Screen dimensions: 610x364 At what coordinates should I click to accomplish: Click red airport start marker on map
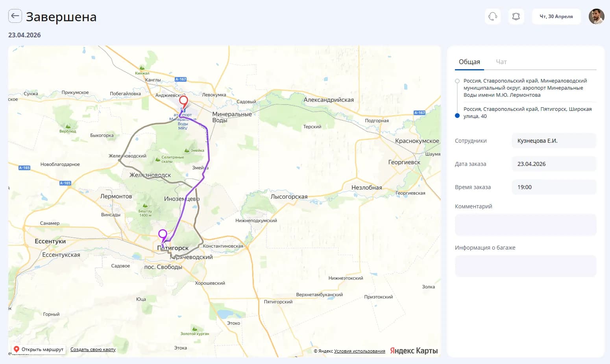183,102
